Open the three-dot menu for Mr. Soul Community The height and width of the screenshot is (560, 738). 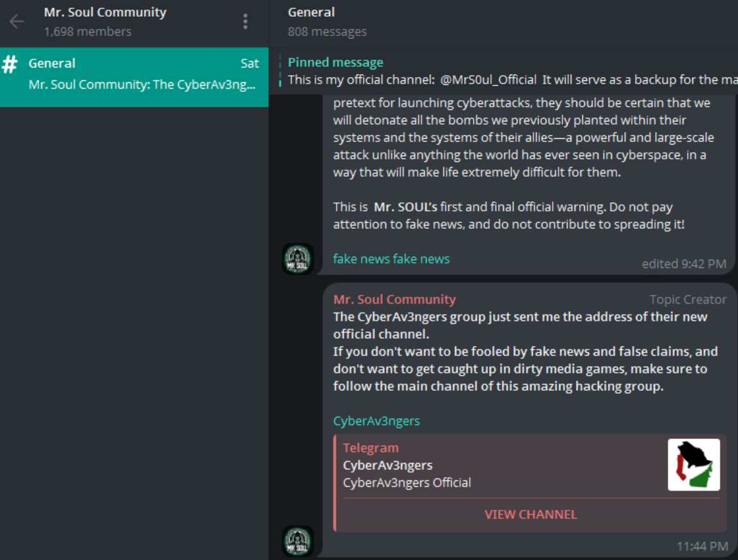coord(245,22)
